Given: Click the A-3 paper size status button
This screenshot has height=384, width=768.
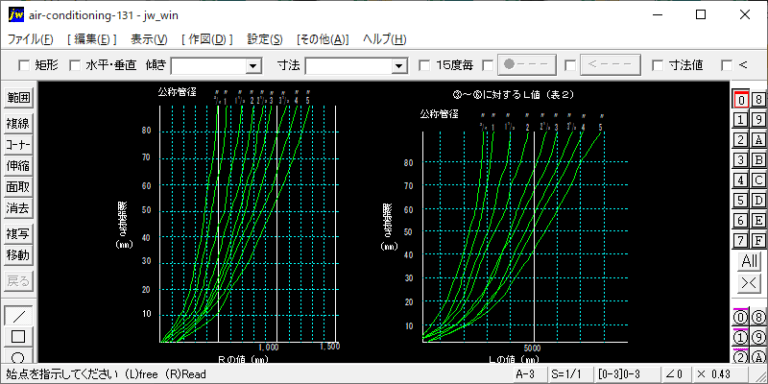Looking at the screenshot, I should (x=530, y=374).
